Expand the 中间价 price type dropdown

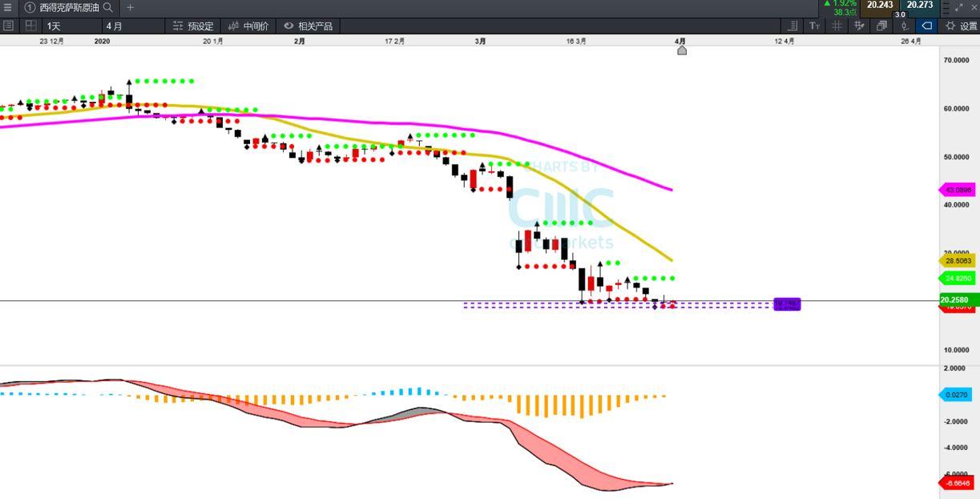coord(248,26)
